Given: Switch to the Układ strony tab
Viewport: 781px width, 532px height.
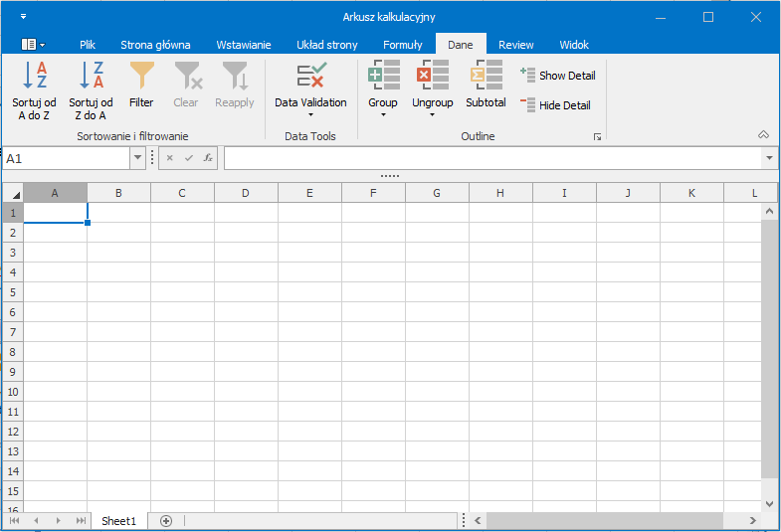Looking at the screenshot, I should click(327, 45).
